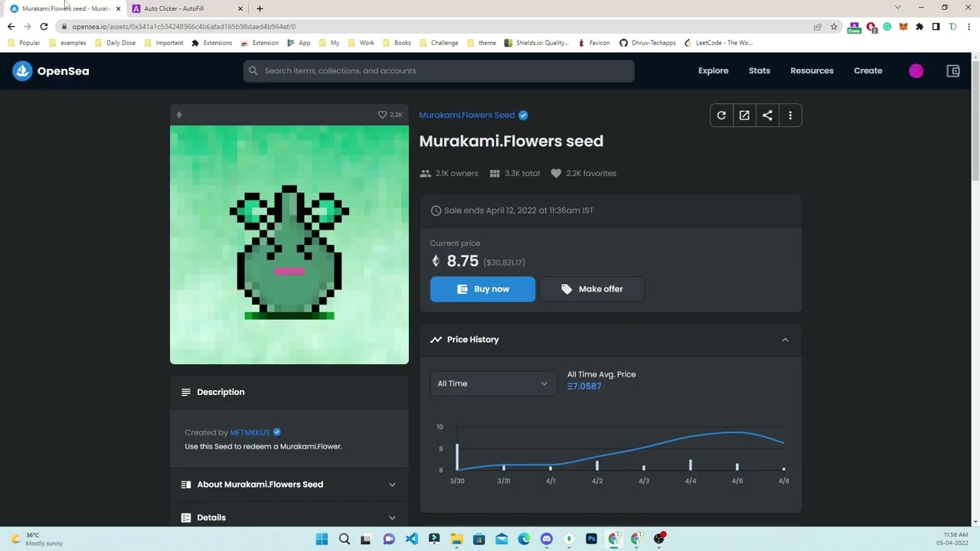Go back with the browser back arrow
The width and height of the screenshot is (980, 551).
pyautogui.click(x=11, y=27)
